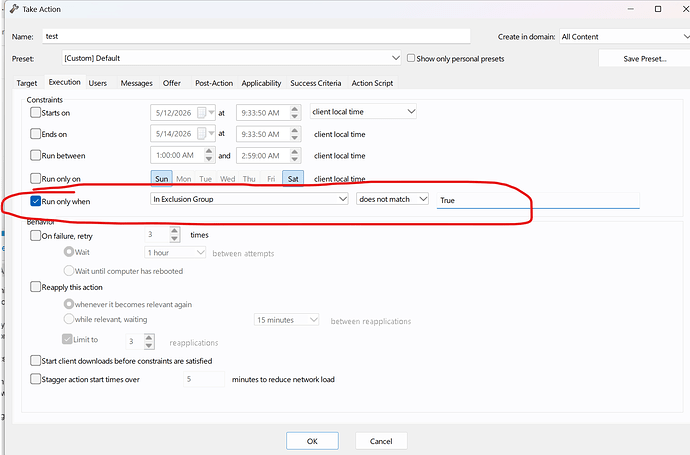
Task: Toggle the Wed day button
Action: pyautogui.click(x=228, y=179)
